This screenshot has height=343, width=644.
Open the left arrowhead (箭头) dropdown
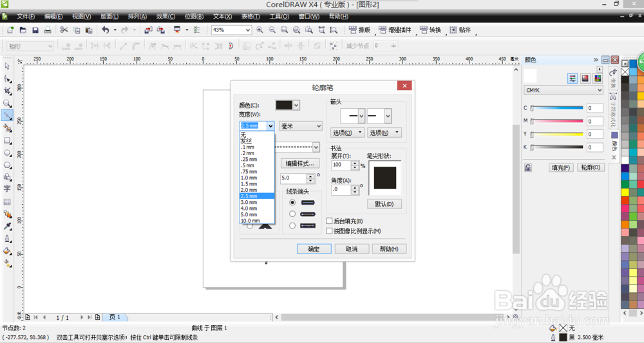click(x=361, y=116)
